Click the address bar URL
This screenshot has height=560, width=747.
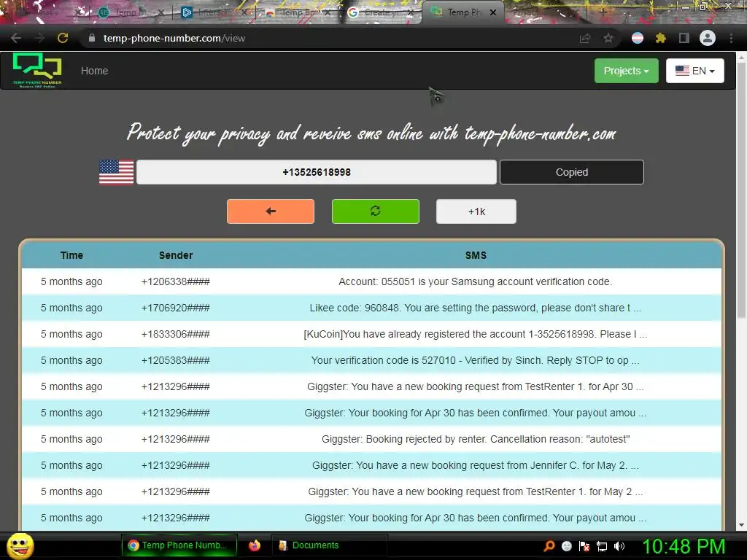click(x=174, y=38)
